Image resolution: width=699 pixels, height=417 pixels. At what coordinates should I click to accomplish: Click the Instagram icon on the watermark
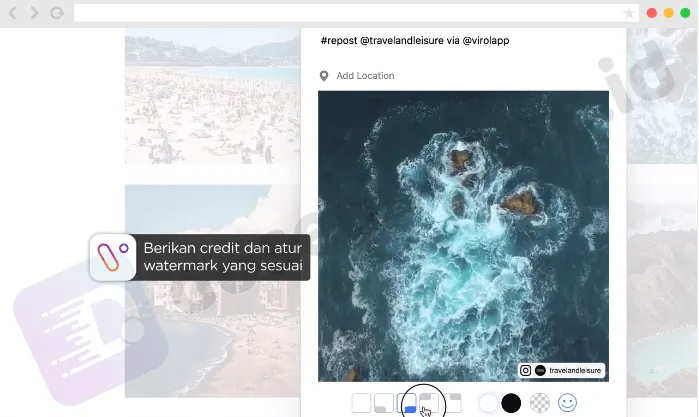coord(526,370)
